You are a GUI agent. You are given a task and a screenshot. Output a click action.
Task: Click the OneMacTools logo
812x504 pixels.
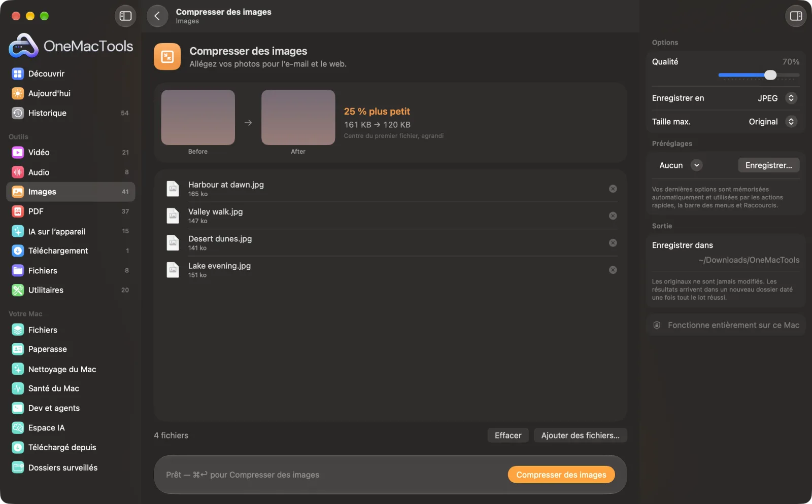[x=71, y=46]
